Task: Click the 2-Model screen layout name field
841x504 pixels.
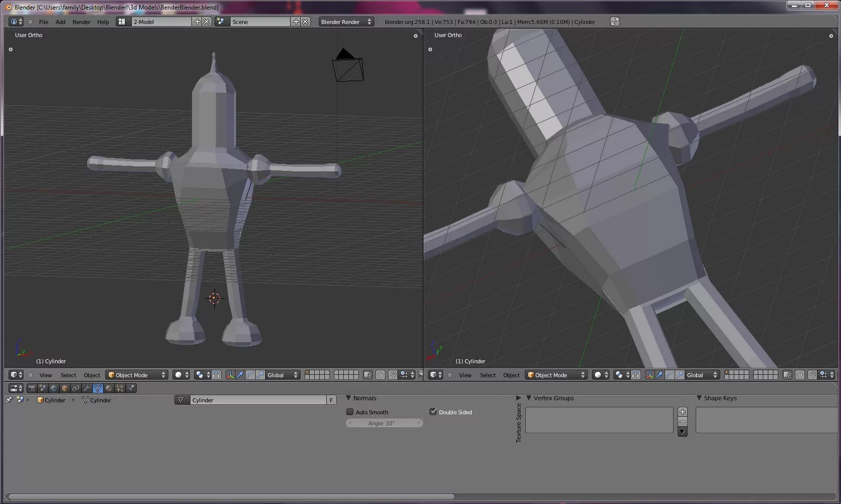Action: pyautogui.click(x=160, y=22)
